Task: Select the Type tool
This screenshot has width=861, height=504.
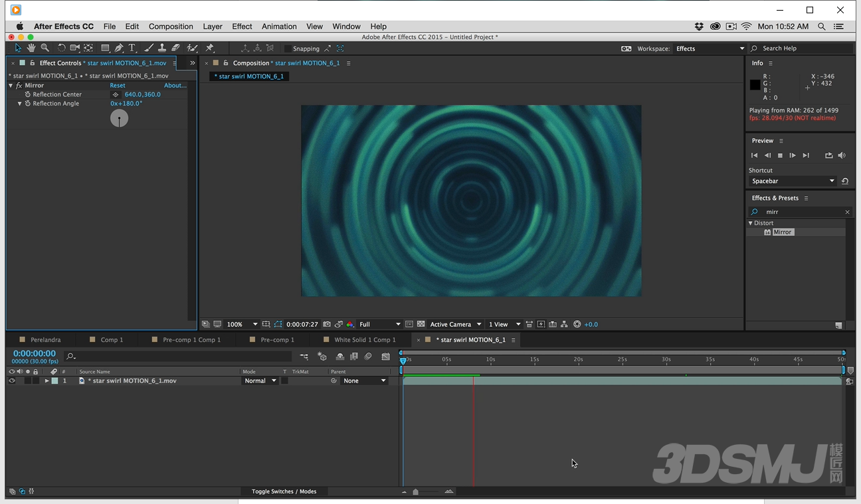Action: click(132, 48)
